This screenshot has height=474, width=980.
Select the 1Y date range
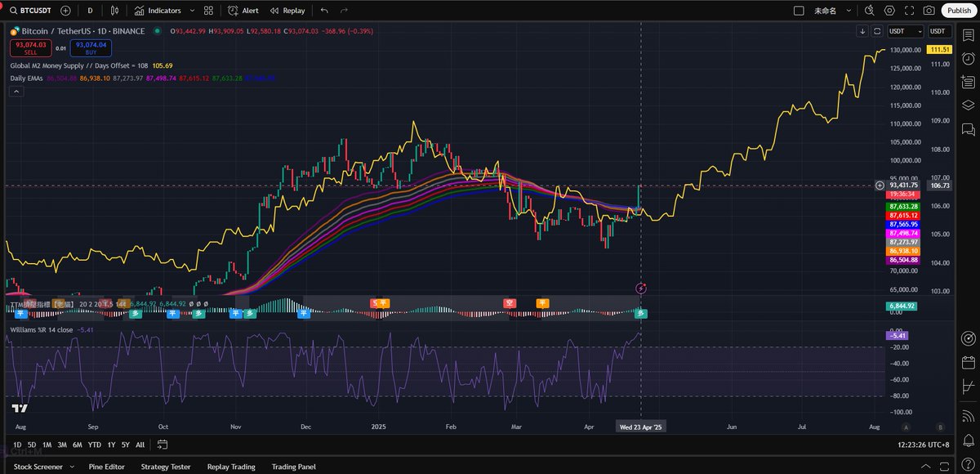pyautogui.click(x=111, y=445)
